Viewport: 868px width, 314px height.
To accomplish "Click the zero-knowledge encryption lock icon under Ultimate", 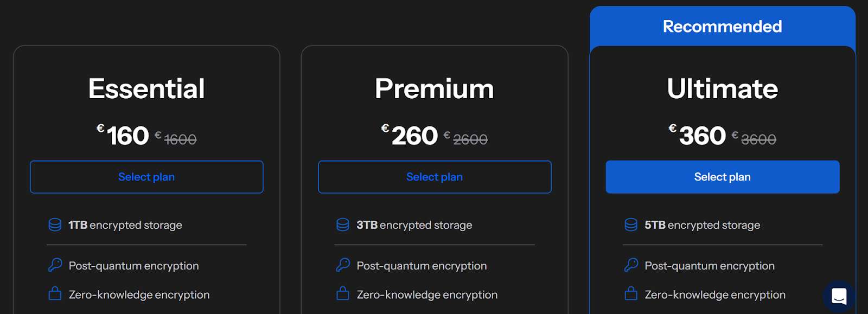I will click(630, 294).
